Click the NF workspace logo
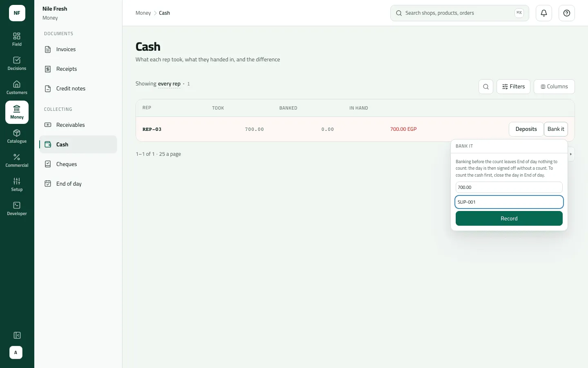The height and width of the screenshot is (368, 588). coord(17,13)
